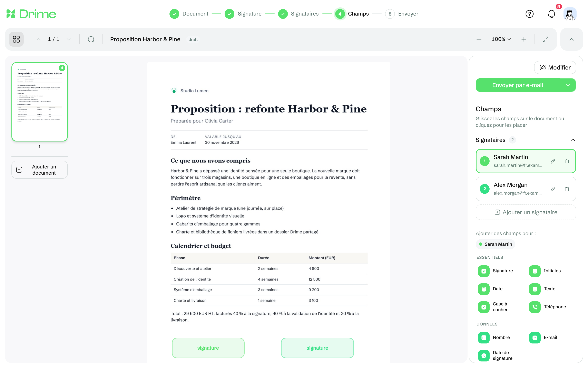Open the 100% zoom level dropdown
Viewport: 588px width, 368px height.
click(501, 39)
